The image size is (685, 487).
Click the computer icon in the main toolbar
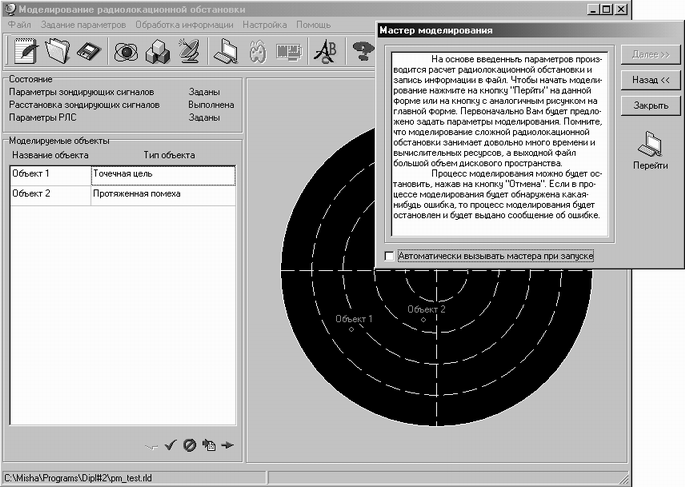click(x=227, y=51)
